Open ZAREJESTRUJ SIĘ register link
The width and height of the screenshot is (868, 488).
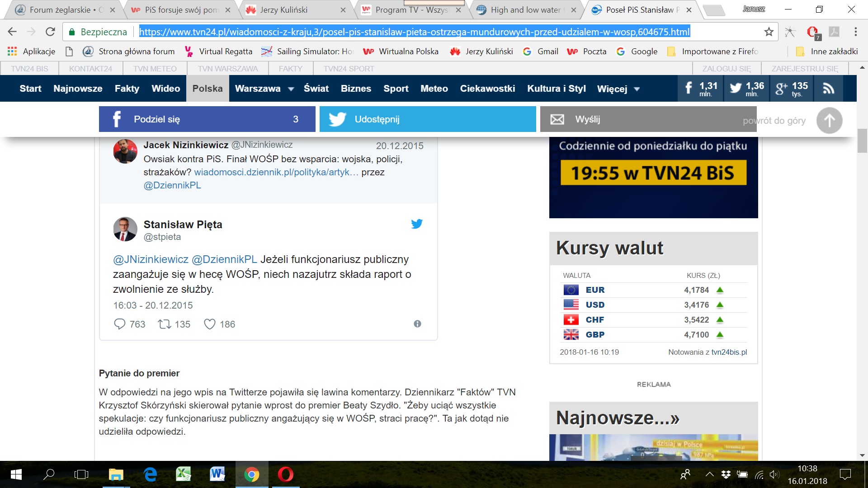pos(805,69)
